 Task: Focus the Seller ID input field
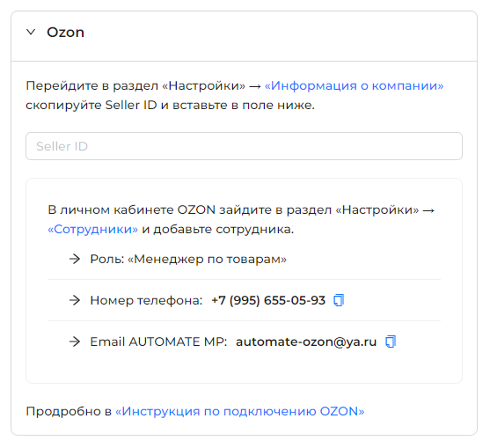[244, 146]
